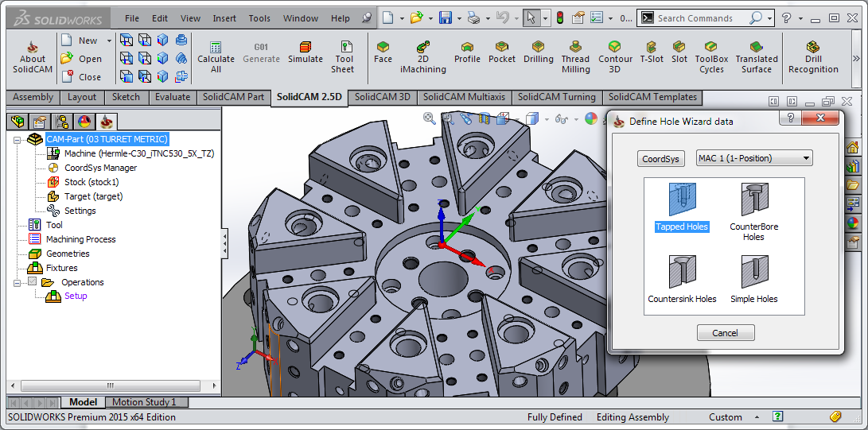Click the CoordSys button
868x430 pixels.
click(660, 159)
